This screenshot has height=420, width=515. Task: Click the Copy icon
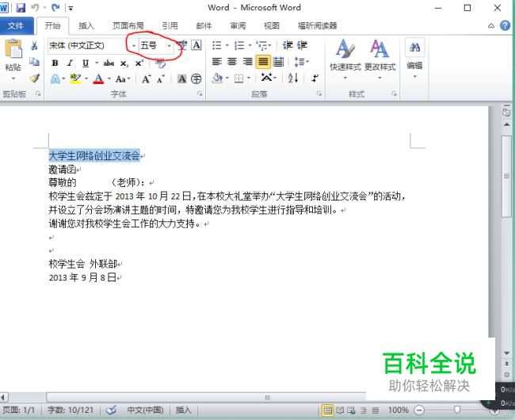[x=34, y=61]
